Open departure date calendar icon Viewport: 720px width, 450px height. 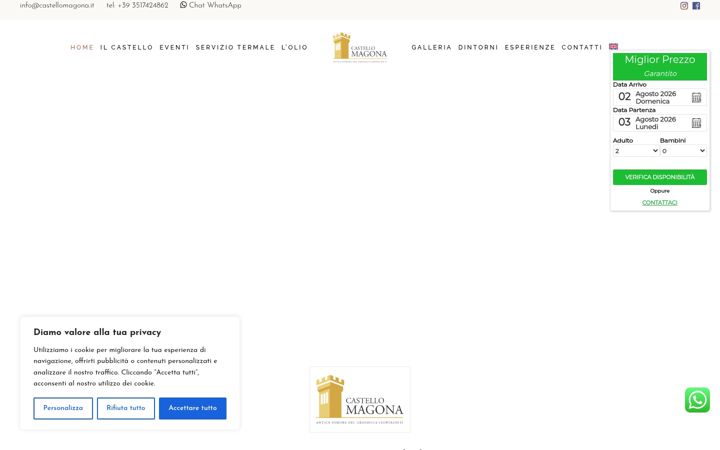click(696, 123)
